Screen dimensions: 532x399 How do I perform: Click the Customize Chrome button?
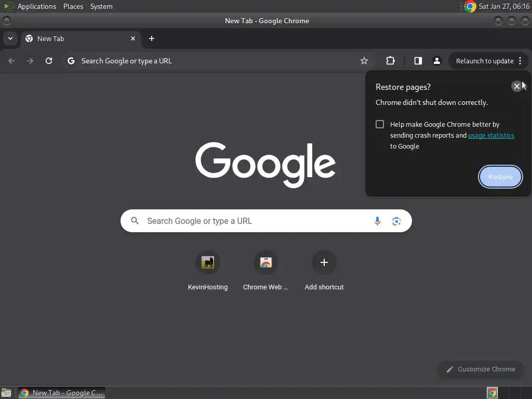(x=481, y=369)
